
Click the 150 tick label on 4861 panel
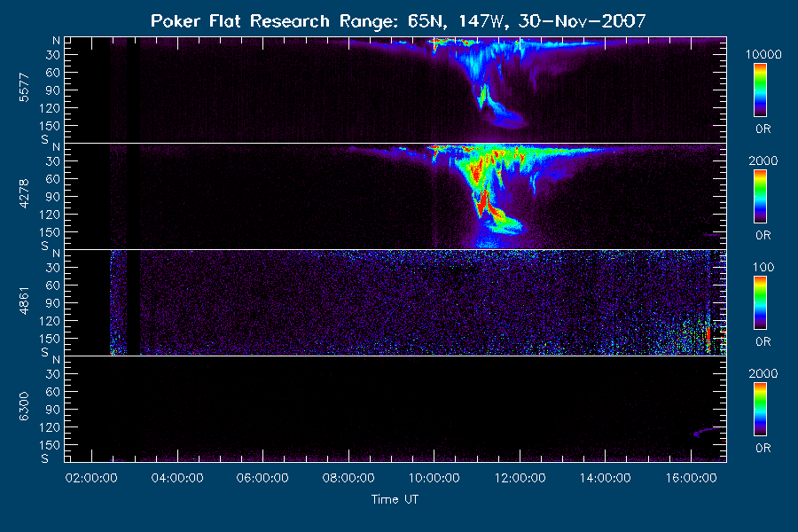point(50,339)
